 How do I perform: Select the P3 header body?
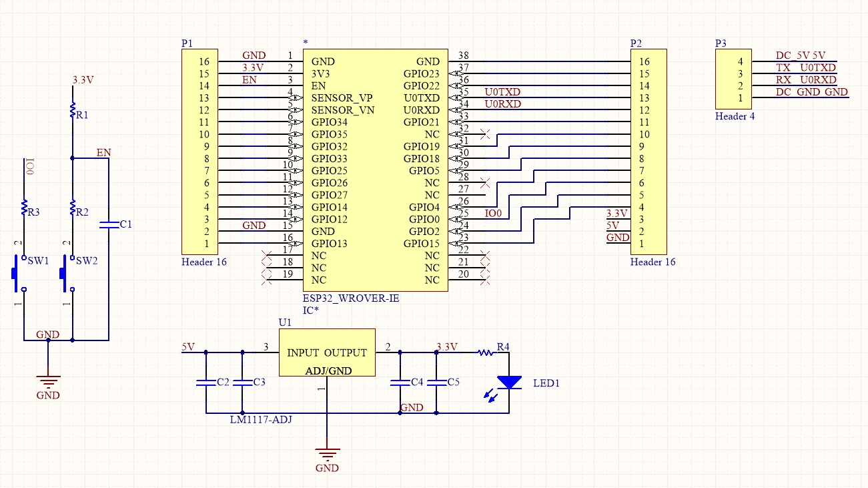click(x=733, y=79)
